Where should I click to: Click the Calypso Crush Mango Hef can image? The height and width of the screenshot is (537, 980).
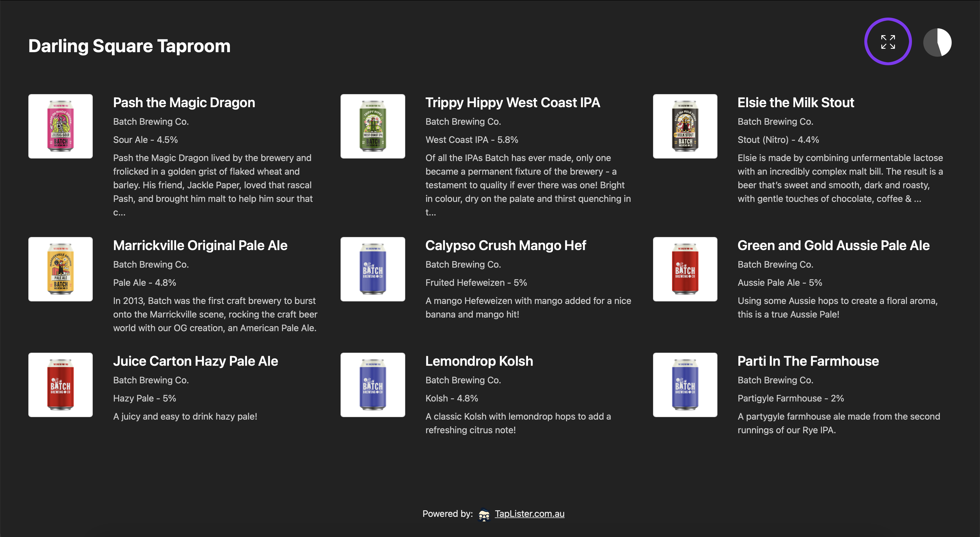373,269
